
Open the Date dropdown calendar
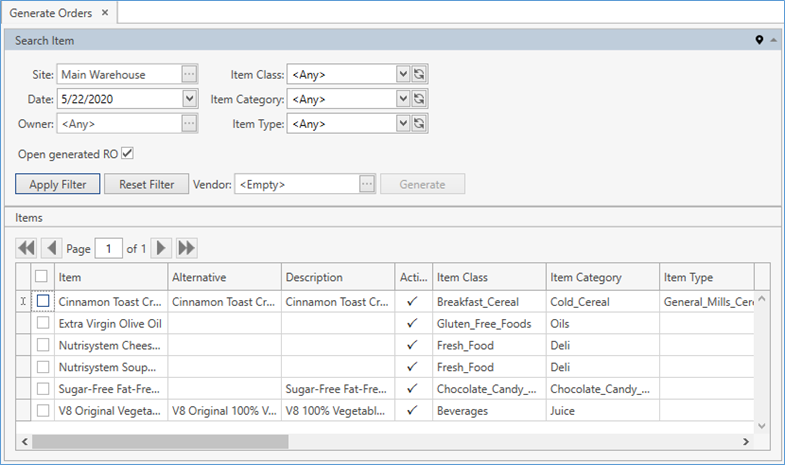click(x=190, y=99)
